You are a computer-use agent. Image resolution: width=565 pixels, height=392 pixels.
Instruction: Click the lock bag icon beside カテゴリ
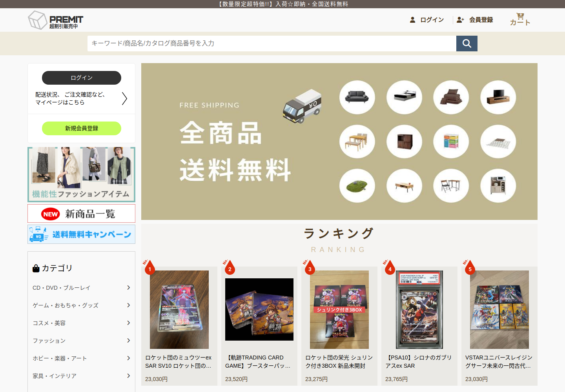click(x=36, y=268)
